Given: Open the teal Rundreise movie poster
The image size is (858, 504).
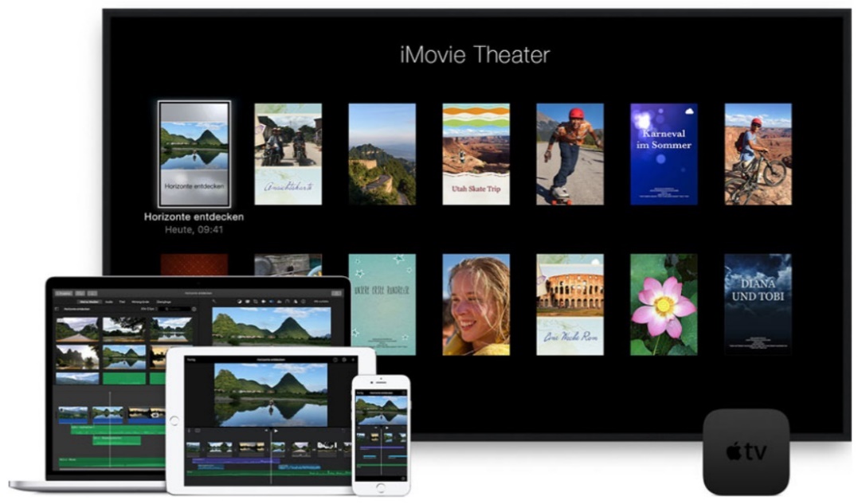Looking at the screenshot, I should point(382,304).
